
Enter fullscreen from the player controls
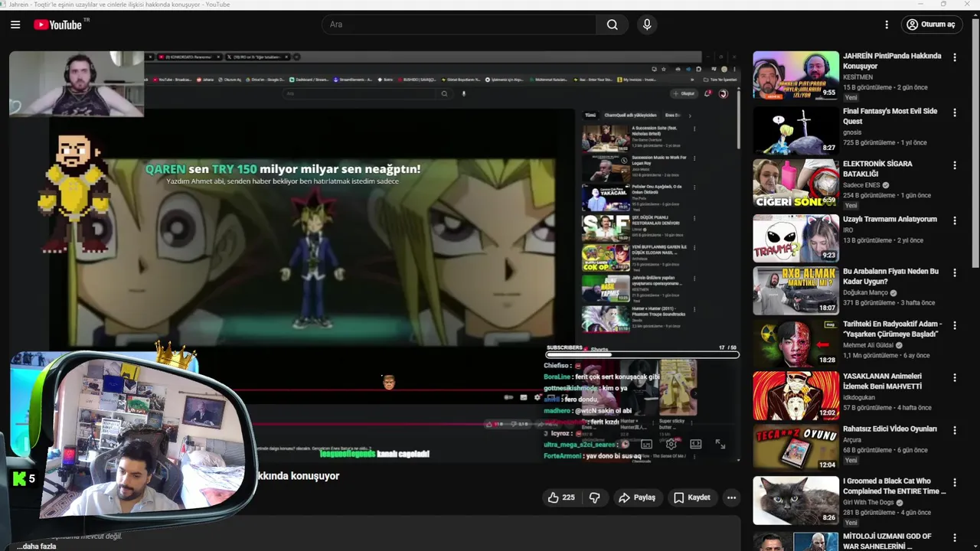click(720, 444)
